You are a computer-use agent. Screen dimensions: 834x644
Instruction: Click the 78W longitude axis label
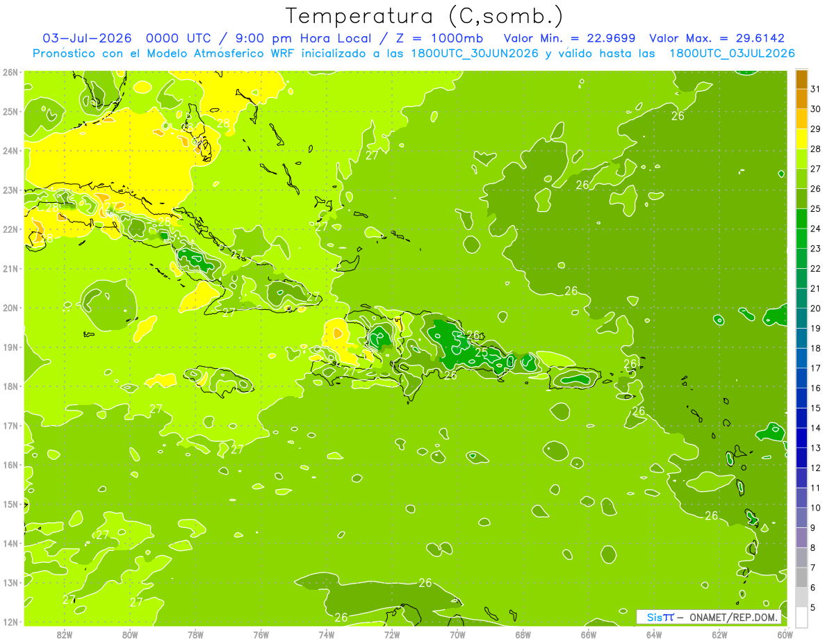click(x=195, y=634)
